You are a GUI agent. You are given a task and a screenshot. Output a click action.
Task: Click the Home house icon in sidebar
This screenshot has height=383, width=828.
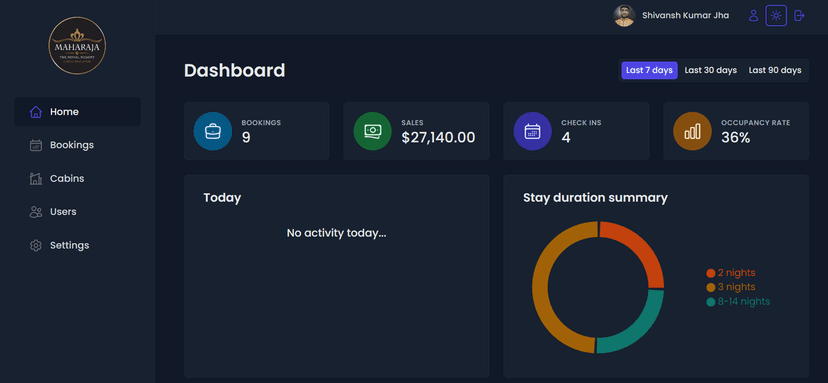point(35,112)
